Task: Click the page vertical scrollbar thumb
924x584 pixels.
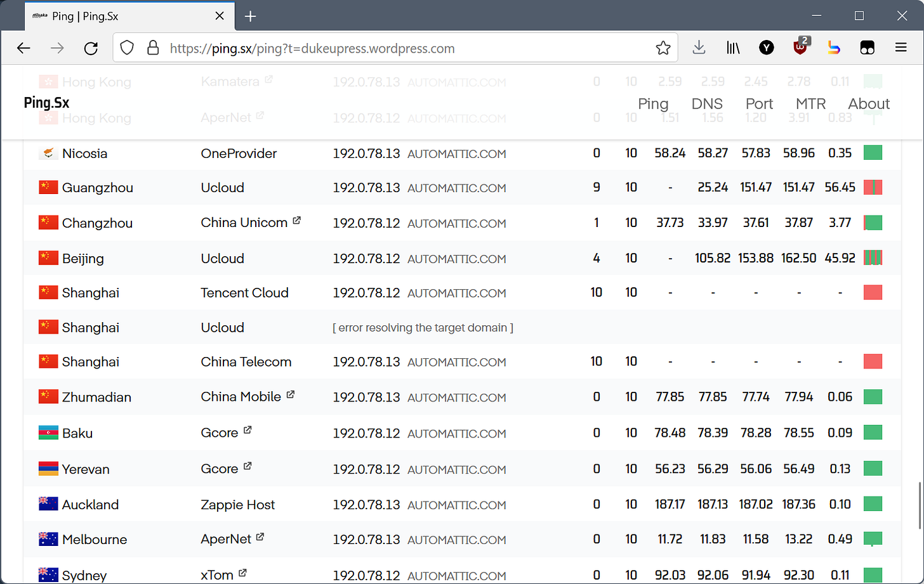Action: coord(920,506)
